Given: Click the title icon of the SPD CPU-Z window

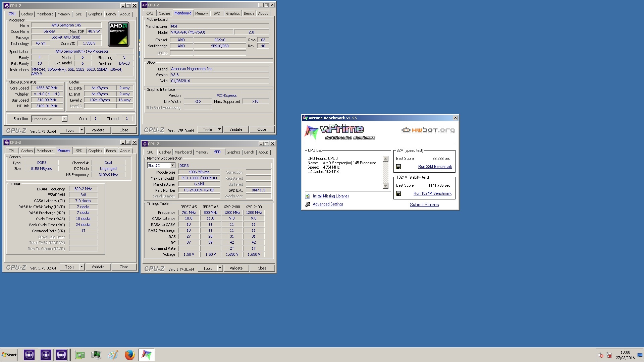Looking at the screenshot, I should click(x=145, y=144).
